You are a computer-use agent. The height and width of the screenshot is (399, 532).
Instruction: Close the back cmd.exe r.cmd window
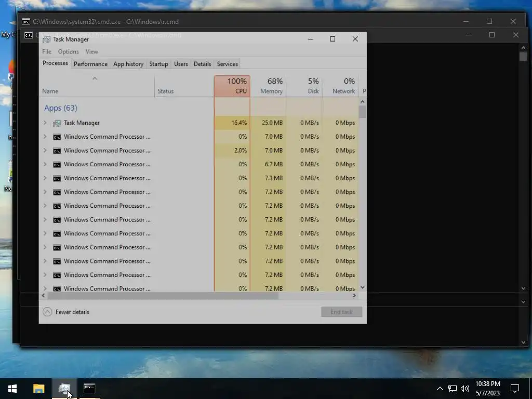click(513, 21)
